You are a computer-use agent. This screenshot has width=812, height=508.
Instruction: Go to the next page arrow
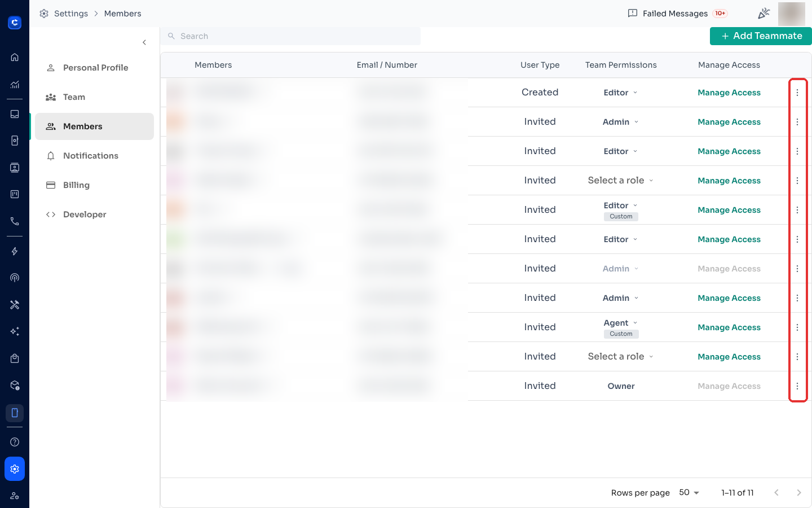coord(799,493)
